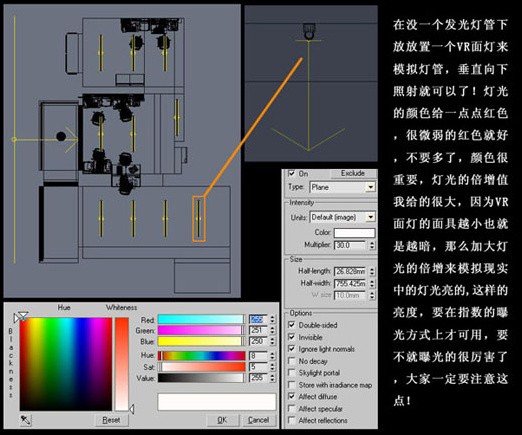Viewport: 522px width, 435px height.
Task: Open the light Type dropdown showing Plane
Action: [342, 187]
